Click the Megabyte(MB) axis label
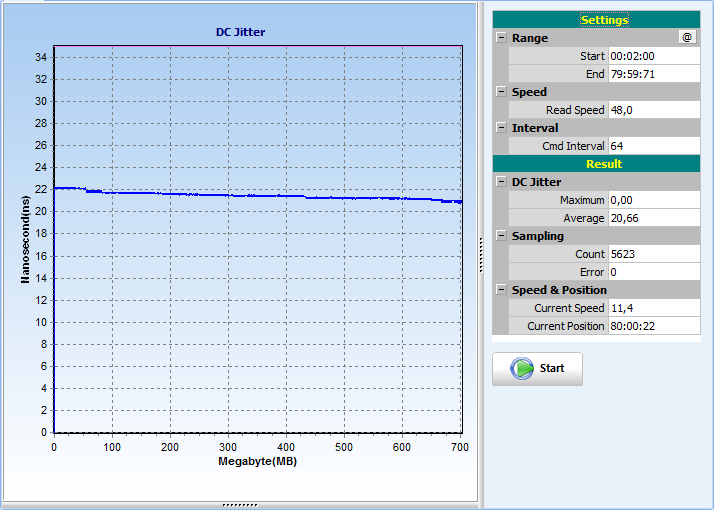The height and width of the screenshot is (510, 714). click(258, 461)
